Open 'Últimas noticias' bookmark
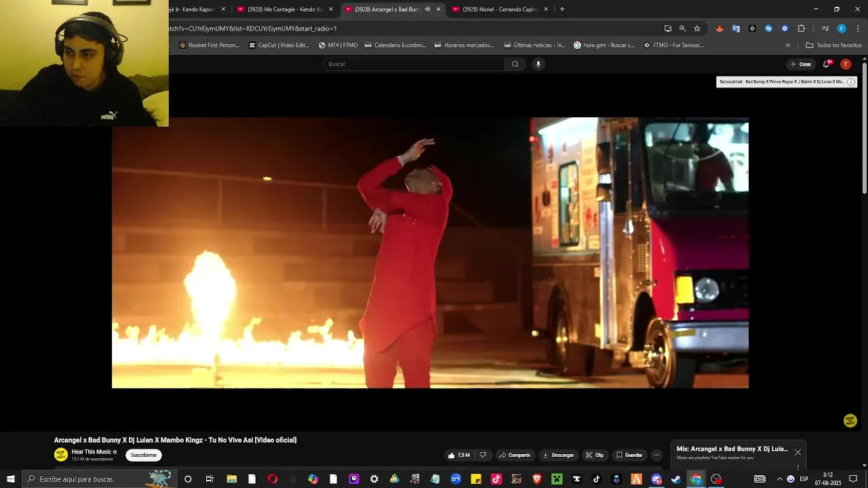Image resolution: width=868 pixels, height=488 pixels. (x=534, y=45)
